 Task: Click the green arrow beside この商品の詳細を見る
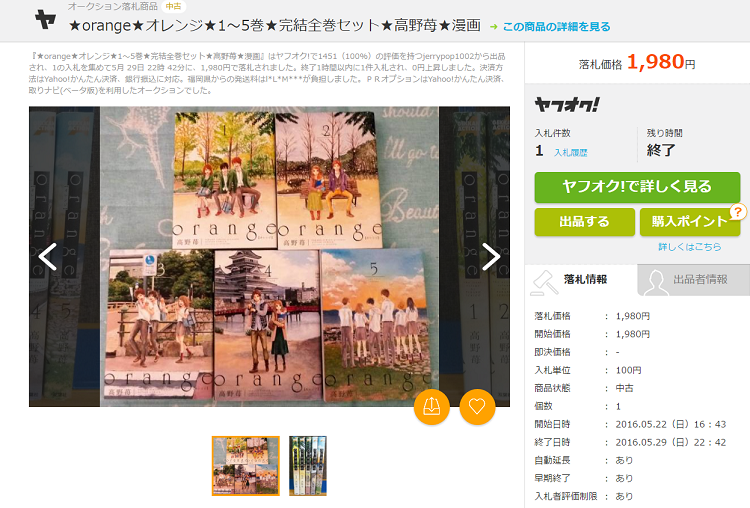pos(494,27)
